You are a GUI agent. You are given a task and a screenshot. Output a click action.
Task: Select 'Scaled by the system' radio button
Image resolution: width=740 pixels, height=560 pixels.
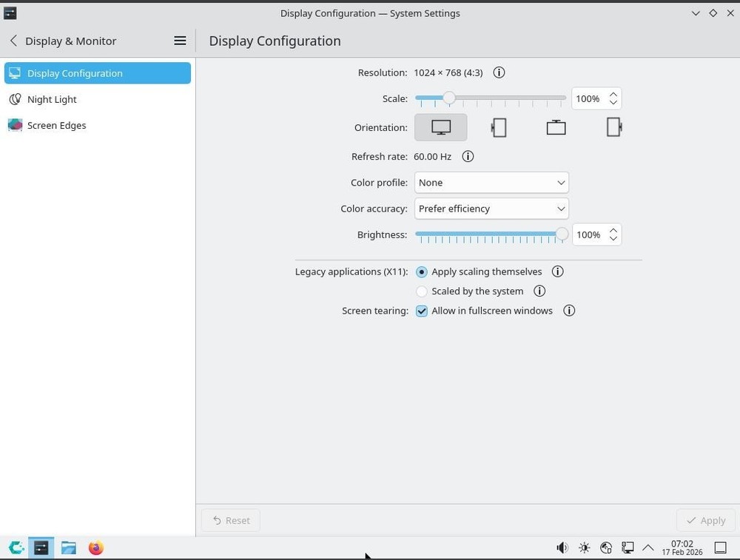pyautogui.click(x=422, y=291)
